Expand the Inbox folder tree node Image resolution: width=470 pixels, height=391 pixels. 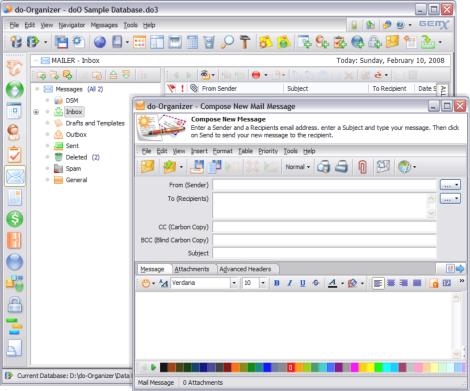point(36,112)
